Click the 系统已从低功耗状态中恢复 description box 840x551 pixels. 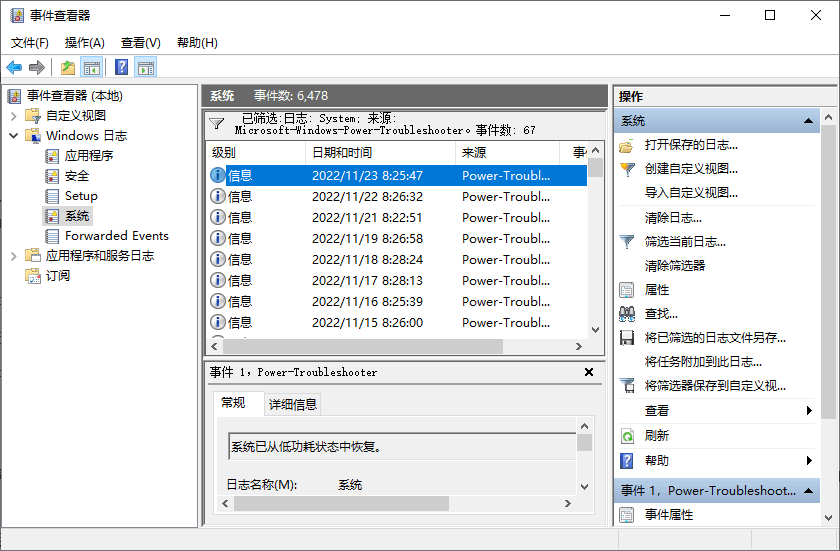pyautogui.click(x=402, y=447)
